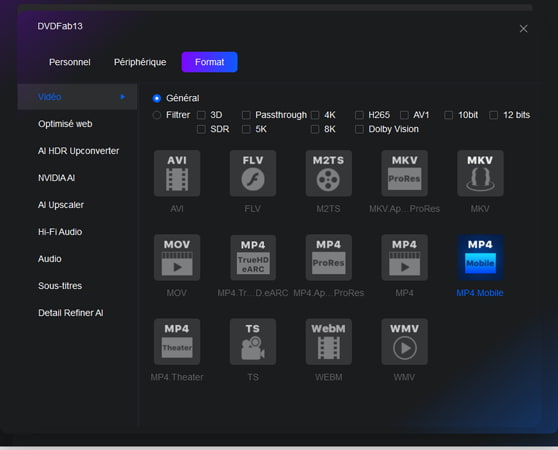558x450 pixels.
Task: Close the DVDFab13 profile dialog
Action: (523, 29)
